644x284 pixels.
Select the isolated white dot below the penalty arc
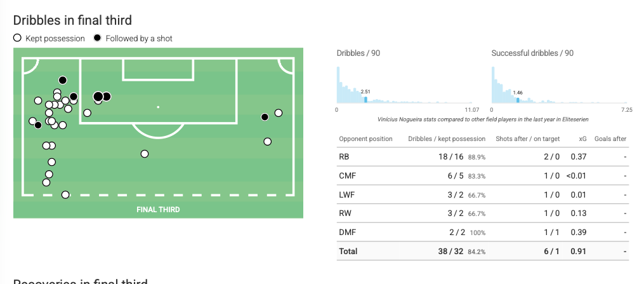[145, 154]
